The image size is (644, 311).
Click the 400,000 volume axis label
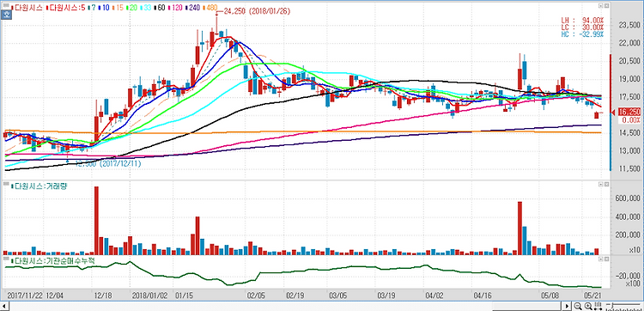pyautogui.click(x=628, y=216)
